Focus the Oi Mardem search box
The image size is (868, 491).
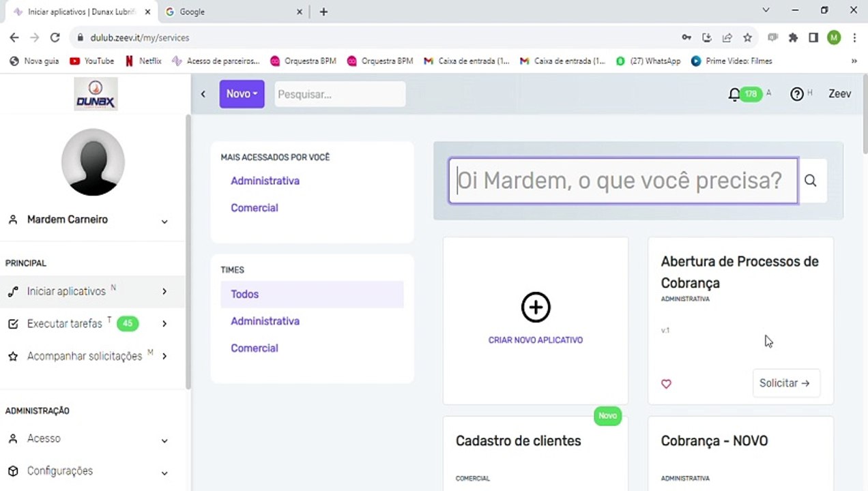click(x=623, y=181)
